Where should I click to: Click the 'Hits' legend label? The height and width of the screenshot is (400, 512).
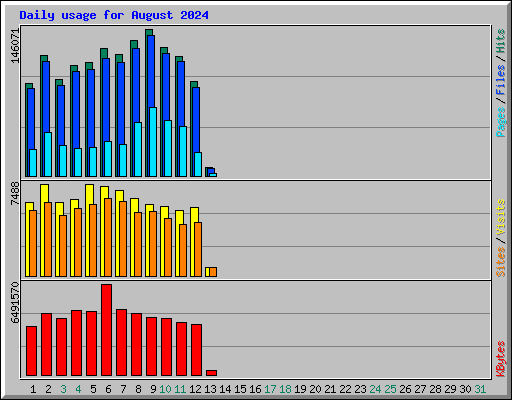click(x=501, y=41)
